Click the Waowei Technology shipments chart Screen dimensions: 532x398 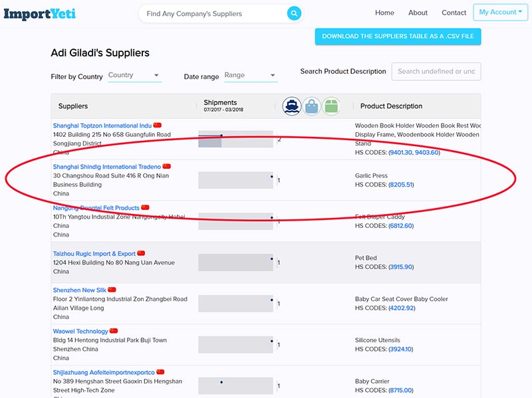click(x=235, y=345)
